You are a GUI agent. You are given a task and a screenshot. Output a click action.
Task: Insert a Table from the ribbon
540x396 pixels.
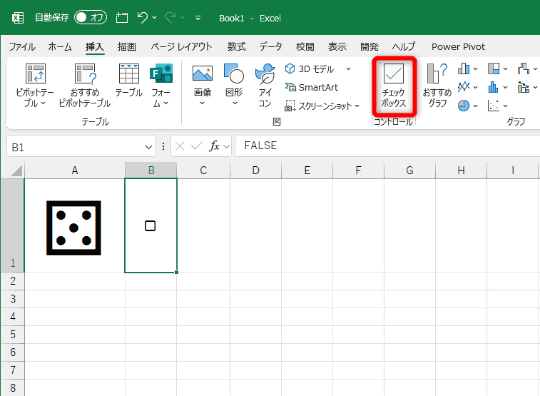[128, 80]
